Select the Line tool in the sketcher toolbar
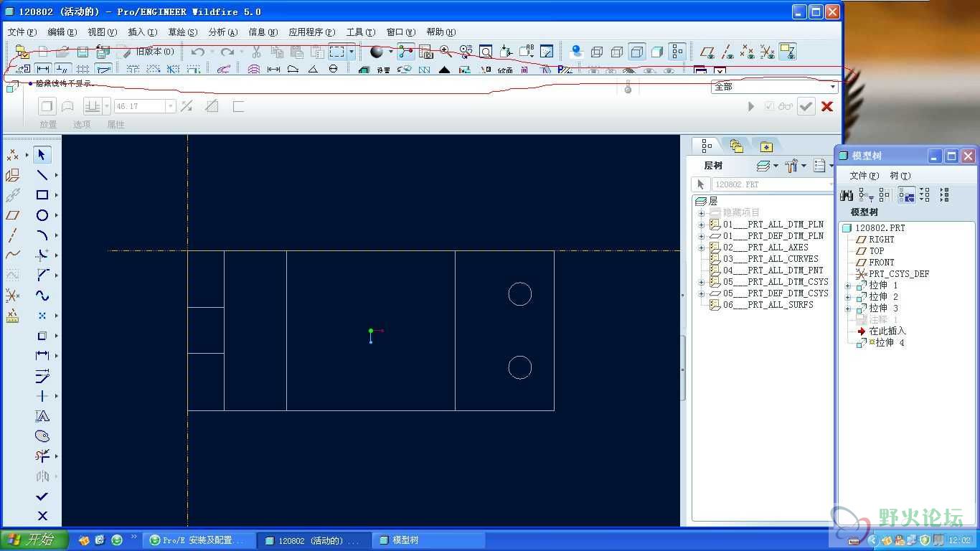Image resolution: width=980 pixels, height=551 pixels. 42,175
